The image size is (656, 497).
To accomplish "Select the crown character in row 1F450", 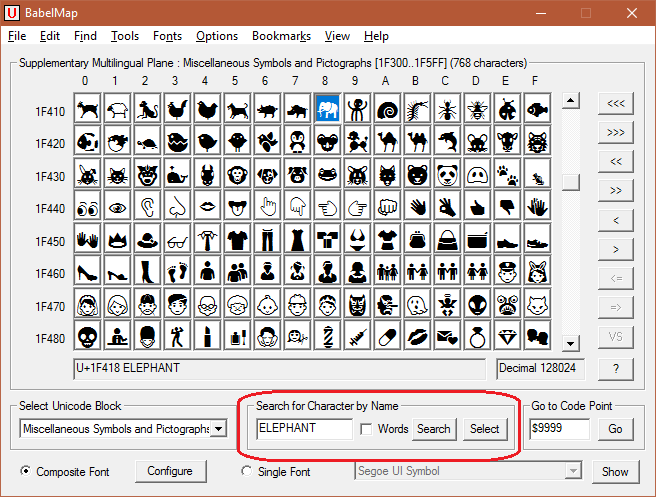I will (x=118, y=238).
